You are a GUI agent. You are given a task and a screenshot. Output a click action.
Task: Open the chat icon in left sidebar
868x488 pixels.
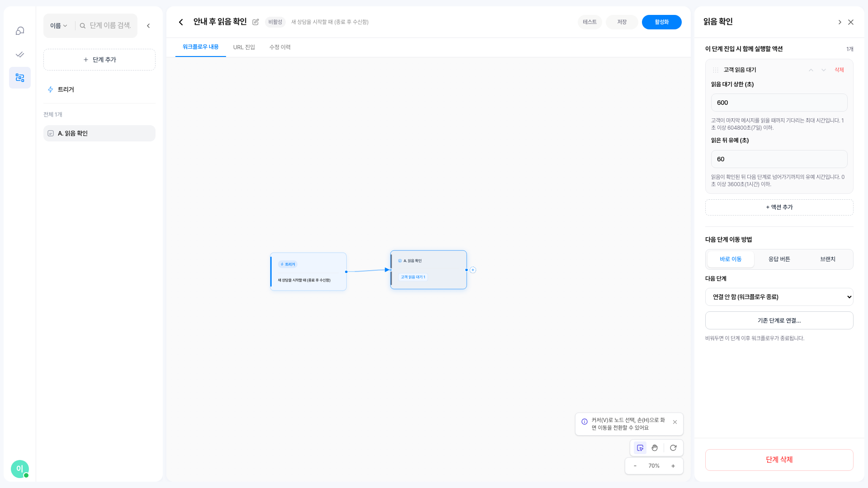pos(20,31)
